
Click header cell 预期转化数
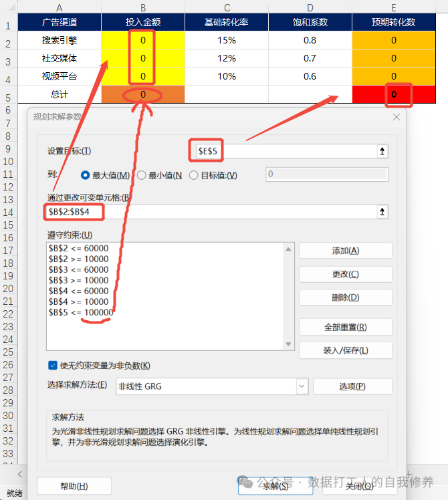coord(394,22)
